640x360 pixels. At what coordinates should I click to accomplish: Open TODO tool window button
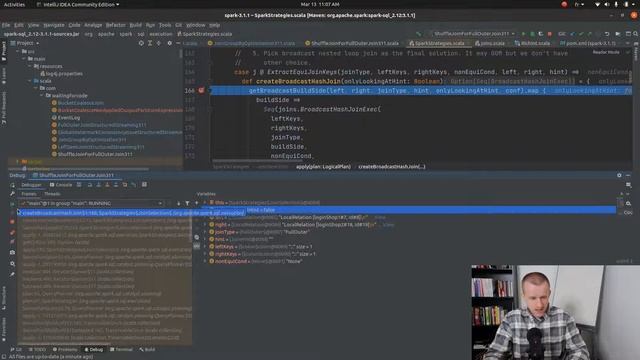pos(38,350)
